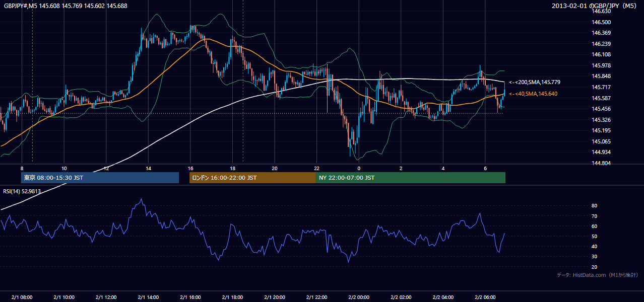Click hour tick '10' on price chart axis
644x302 pixels.
tap(64, 168)
